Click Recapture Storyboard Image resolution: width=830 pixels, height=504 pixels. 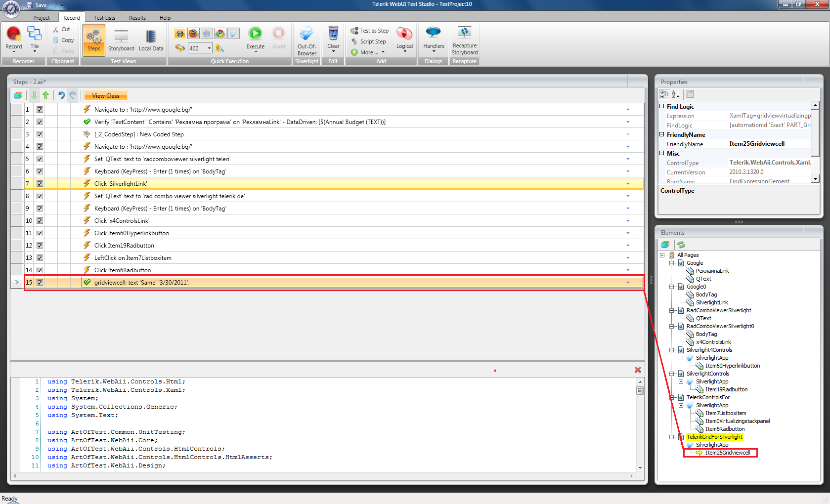465,41
